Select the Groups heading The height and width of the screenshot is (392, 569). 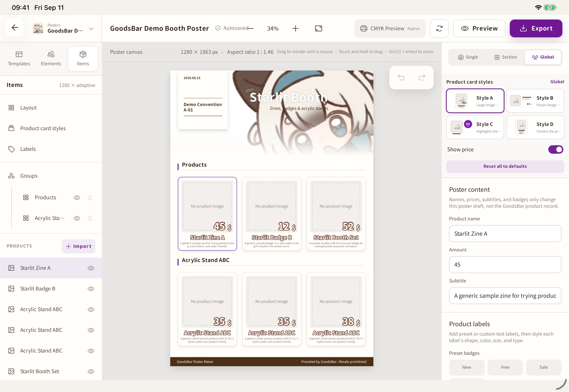[x=51, y=176]
